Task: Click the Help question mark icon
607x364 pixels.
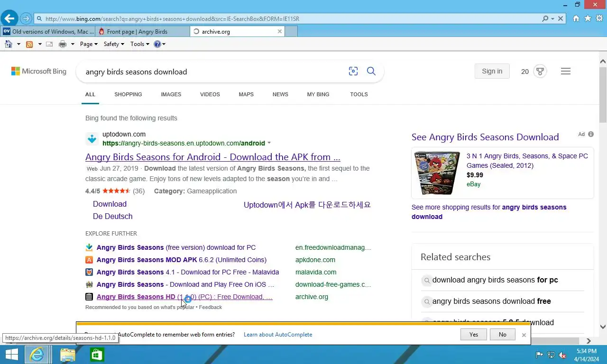Action: point(157,44)
